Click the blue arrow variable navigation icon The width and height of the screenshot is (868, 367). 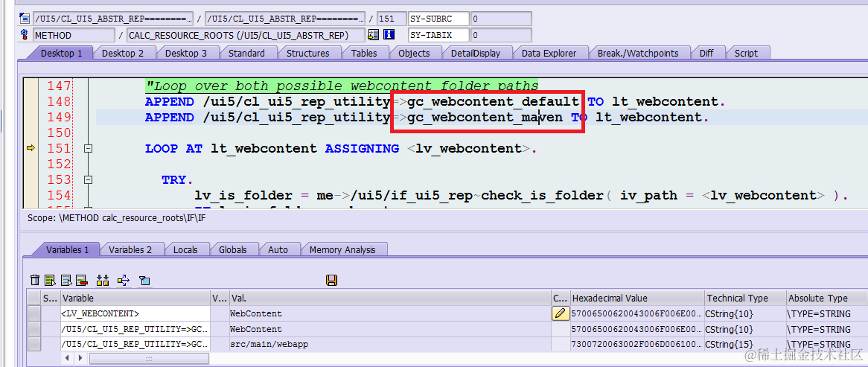pyautogui.click(x=124, y=280)
